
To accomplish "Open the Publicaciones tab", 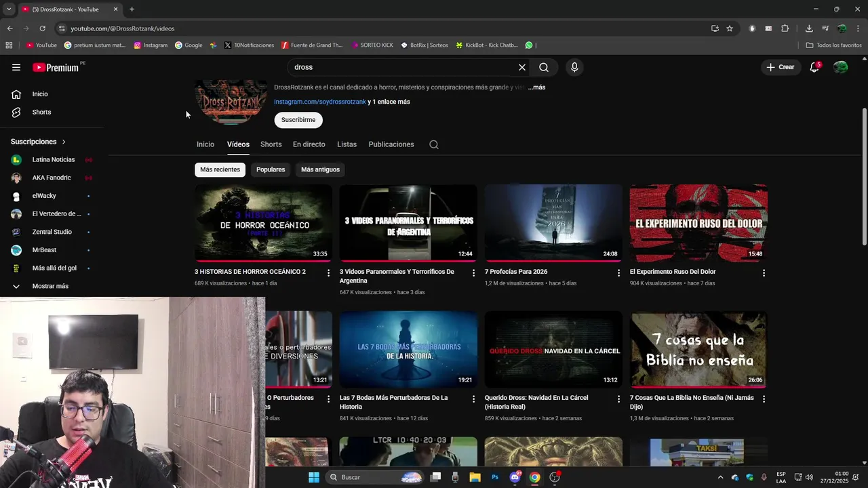I will tap(391, 144).
